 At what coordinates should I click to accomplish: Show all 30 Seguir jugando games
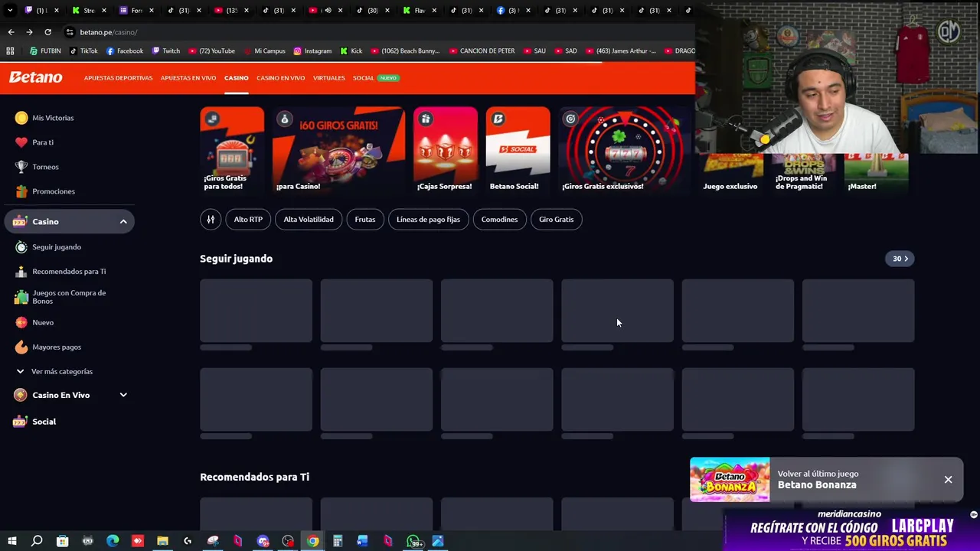click(900, 259)
